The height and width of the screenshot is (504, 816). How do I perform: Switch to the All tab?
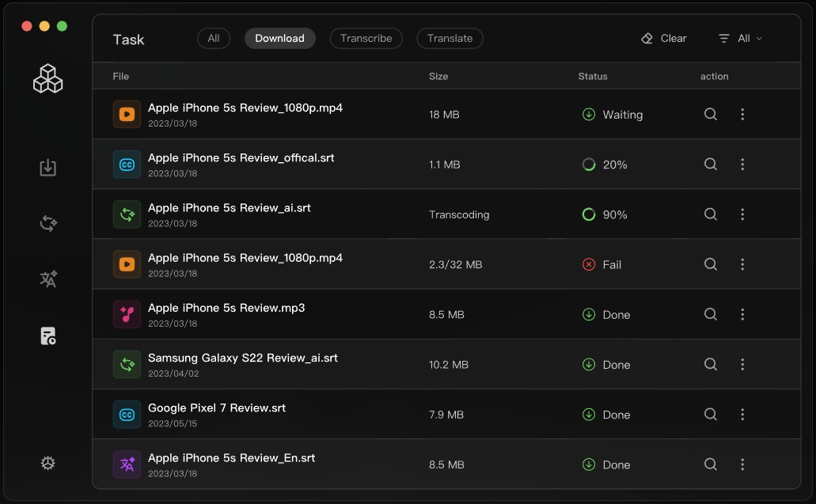pyautogui.click(x=214, y=39)
